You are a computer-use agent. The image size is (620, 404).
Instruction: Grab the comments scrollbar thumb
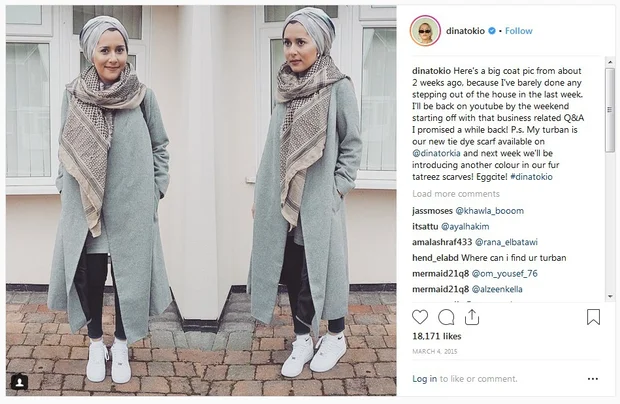tap(610, 109)
